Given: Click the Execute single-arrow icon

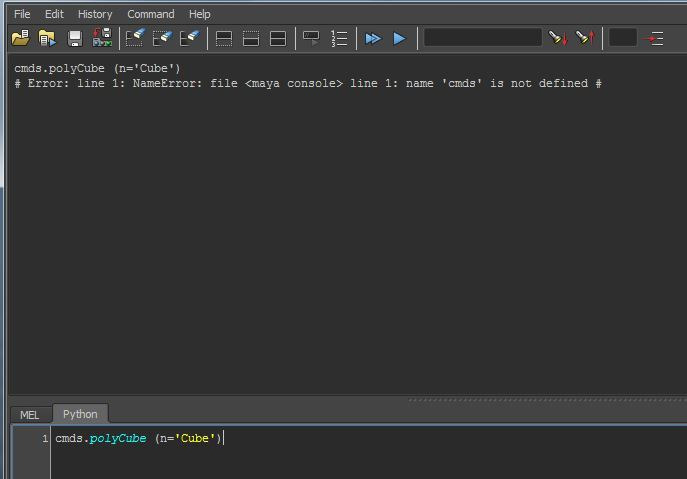Looking at the screenshot, I should (x=399, y=39).
